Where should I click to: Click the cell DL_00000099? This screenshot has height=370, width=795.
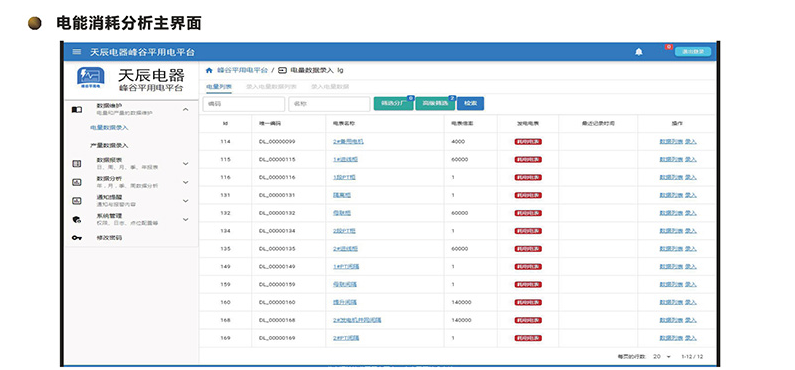(277, 141)
